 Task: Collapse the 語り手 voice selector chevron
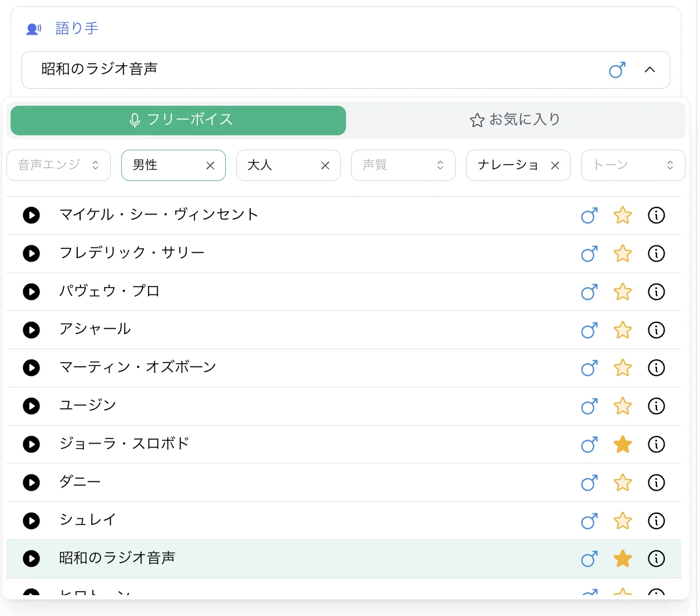pyautogui.click(x=650, y=70)
